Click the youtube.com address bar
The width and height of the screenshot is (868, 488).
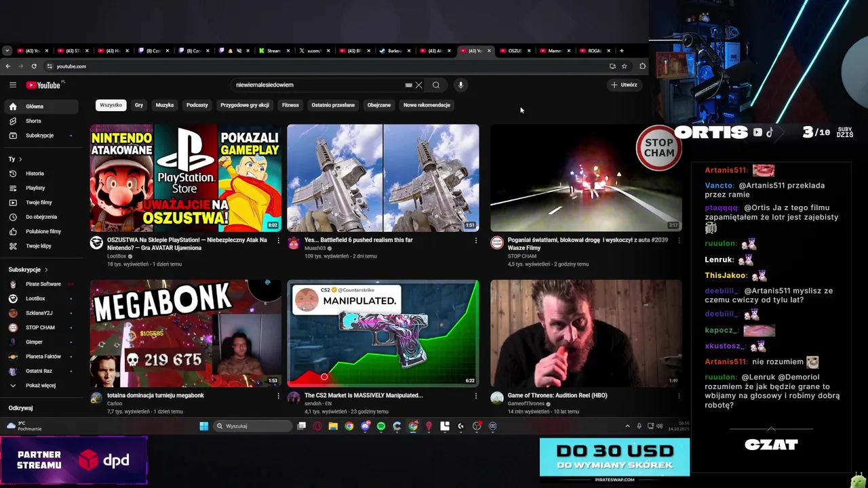325,66
